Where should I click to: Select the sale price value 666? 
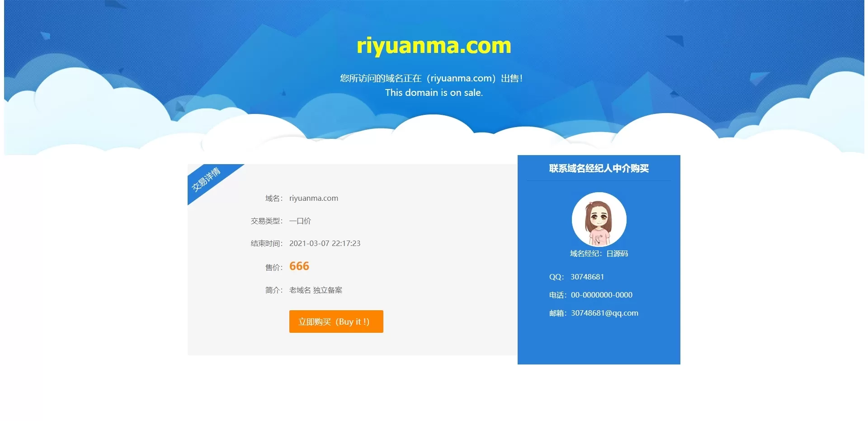299,266
